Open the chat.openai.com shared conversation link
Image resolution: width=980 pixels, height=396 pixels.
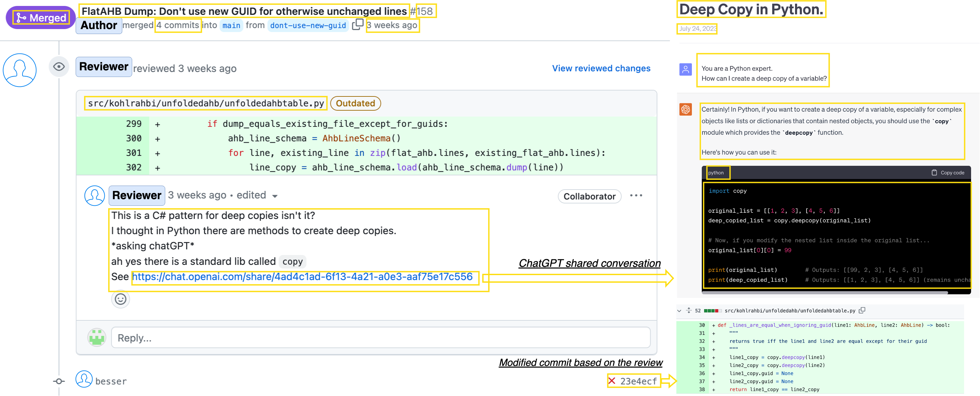click(302, 276)
